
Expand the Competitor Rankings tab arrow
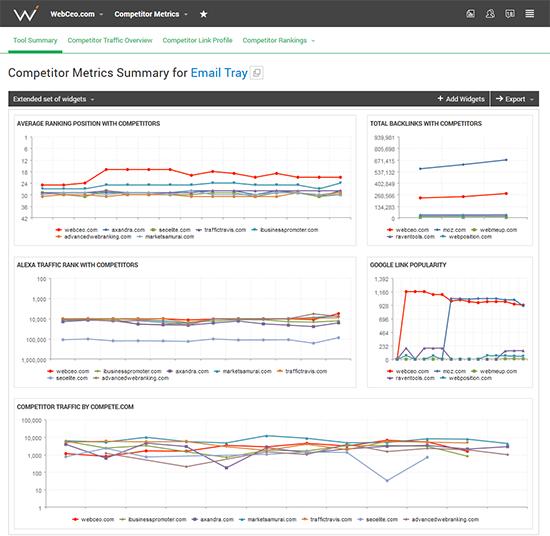pyautogui.click(x=313, y=41)
